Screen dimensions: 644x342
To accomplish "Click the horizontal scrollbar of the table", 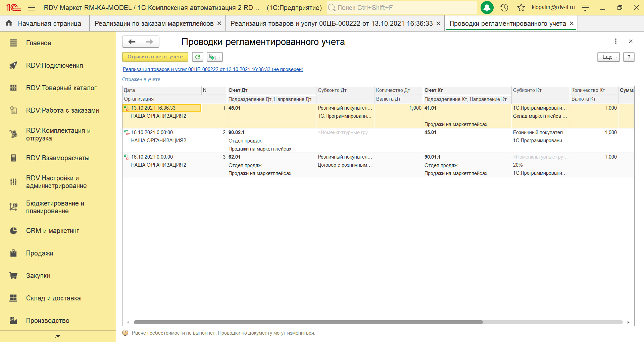I will [308, 322].
